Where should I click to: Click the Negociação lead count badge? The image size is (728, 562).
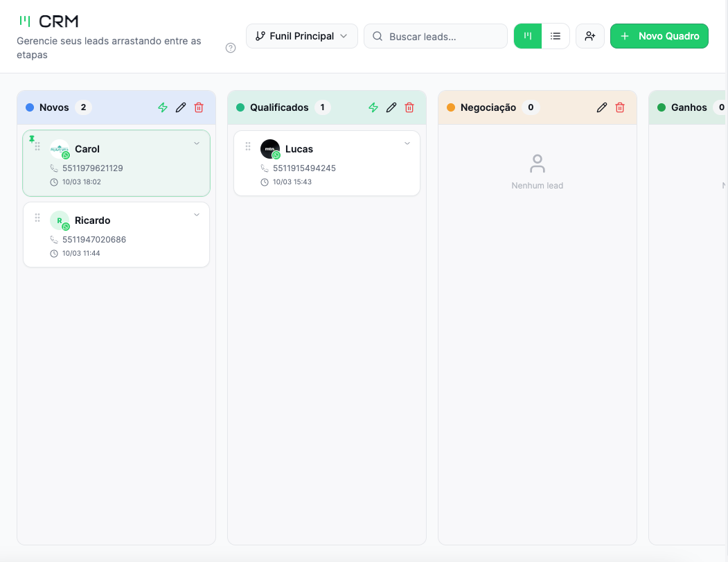click(x=531, y=107)
